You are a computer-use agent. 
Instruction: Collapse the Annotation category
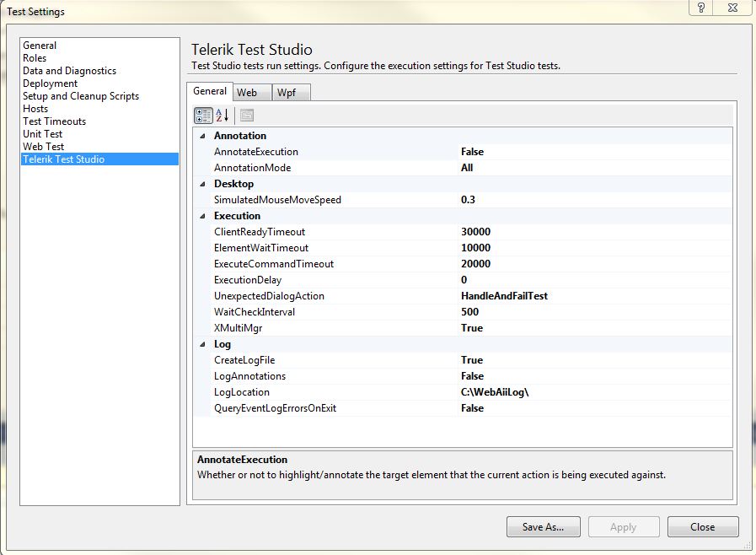[201, 136]
